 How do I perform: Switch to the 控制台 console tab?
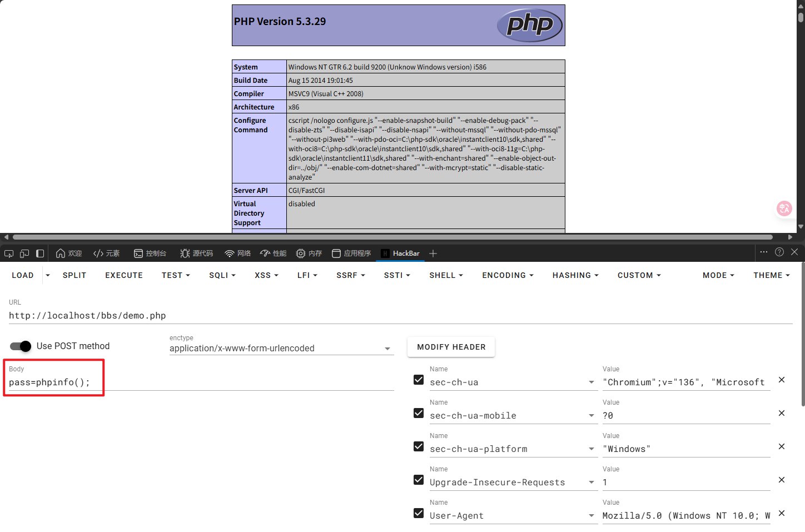(x=150, y=253)
